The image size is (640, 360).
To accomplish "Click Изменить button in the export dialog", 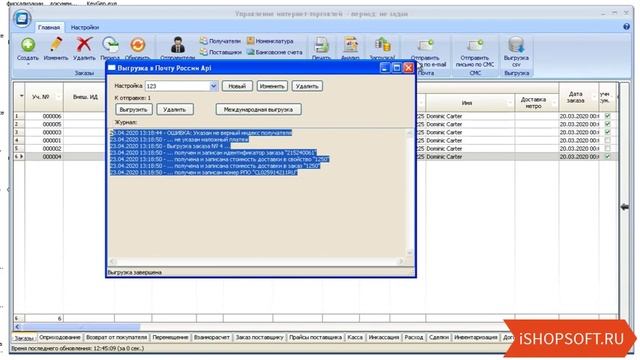I will pos(272,86).
